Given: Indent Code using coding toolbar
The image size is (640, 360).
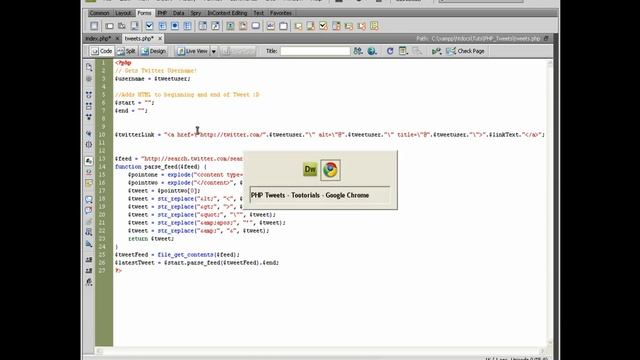Looking at the screenshot, I should click(x=89, y=260).
